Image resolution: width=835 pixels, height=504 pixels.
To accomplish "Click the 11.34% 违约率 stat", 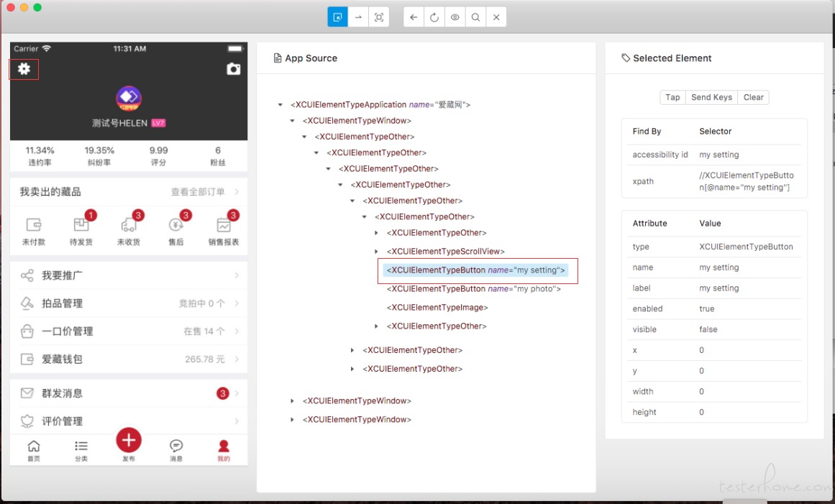I will [40, 156].
